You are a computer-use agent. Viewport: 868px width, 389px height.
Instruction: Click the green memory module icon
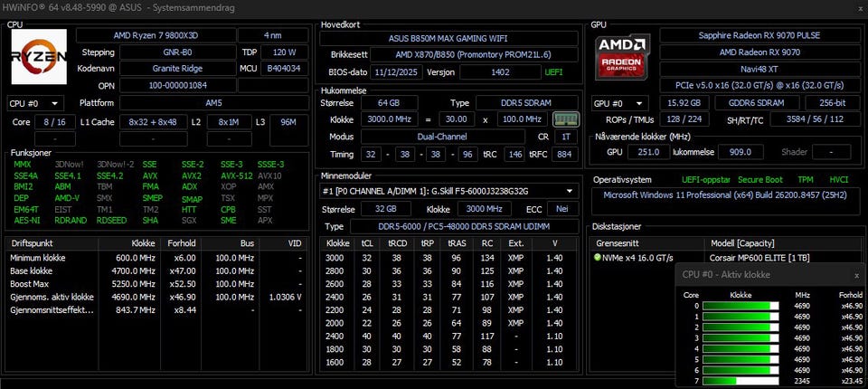(566, 119)
